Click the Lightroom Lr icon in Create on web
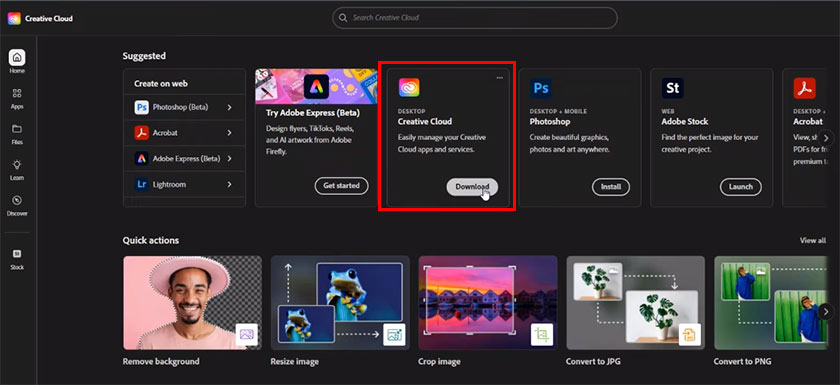840x385 pixels. [141, 184]
